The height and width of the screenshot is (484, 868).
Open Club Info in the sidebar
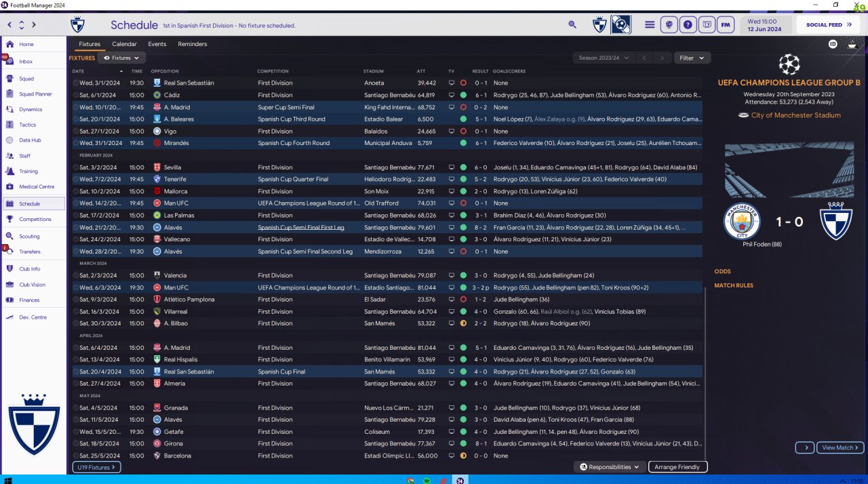click(x=33, y=269)
